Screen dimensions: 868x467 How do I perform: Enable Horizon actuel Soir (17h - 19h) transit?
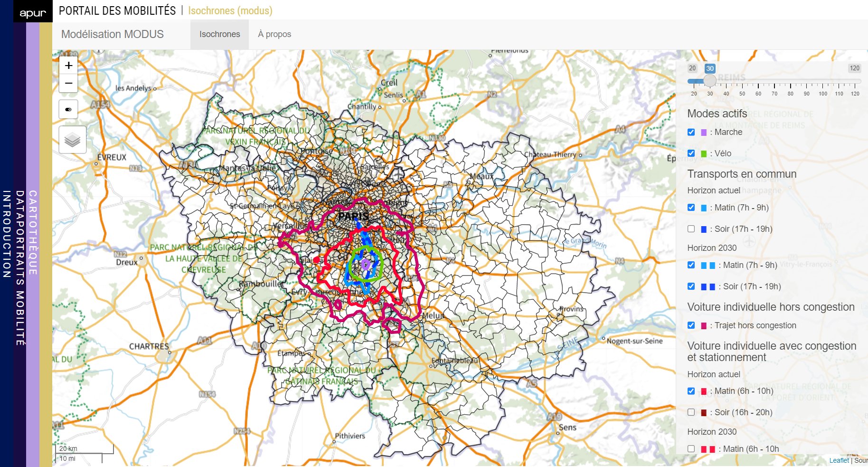tap(691, 229)
